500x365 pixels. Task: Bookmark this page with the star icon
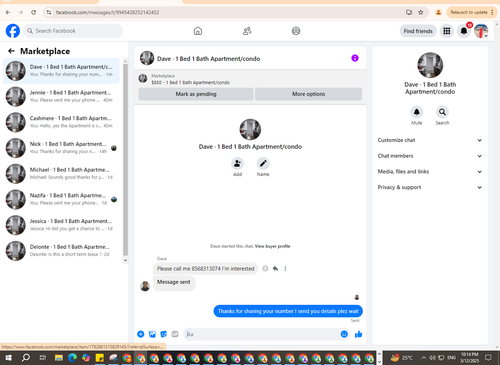pyautogui.click(x=421, y=12)
